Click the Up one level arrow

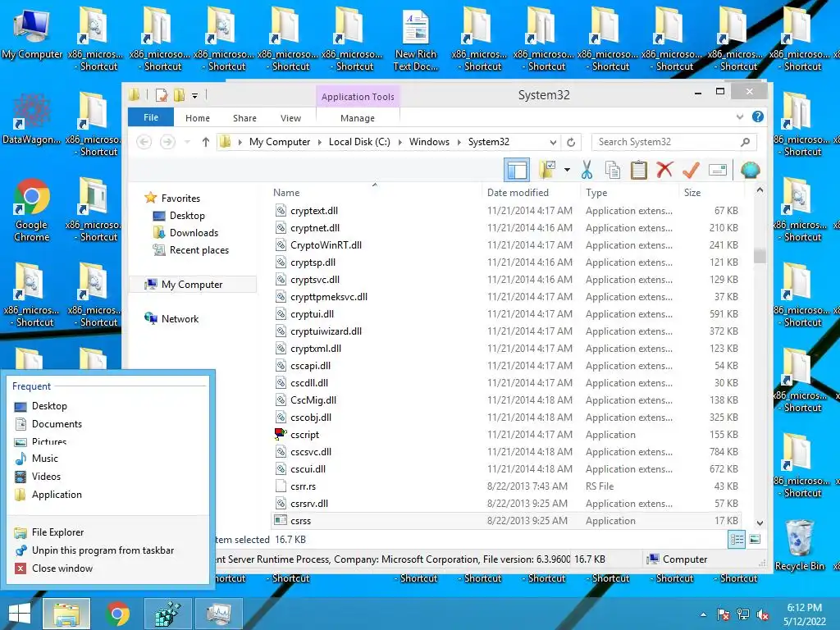206,142
